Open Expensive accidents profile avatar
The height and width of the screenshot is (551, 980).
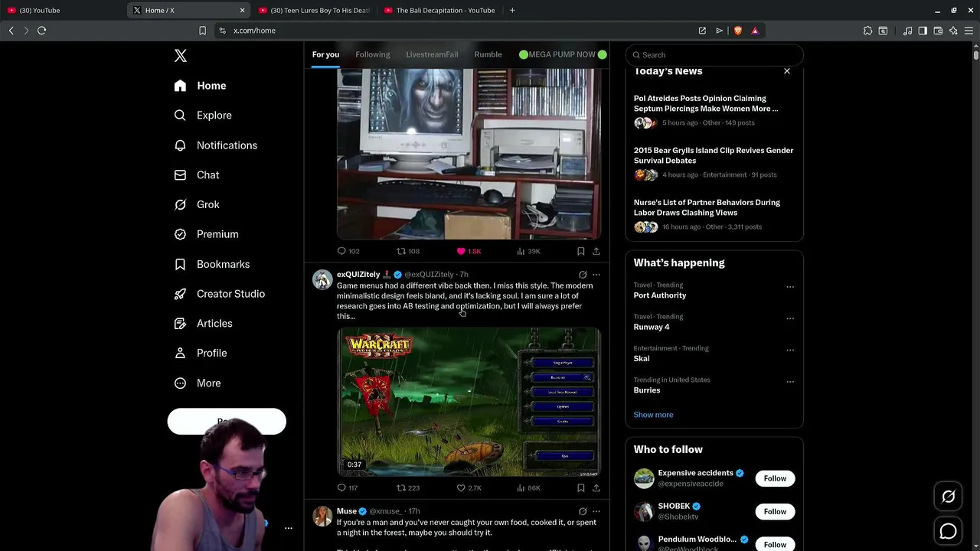tap(644, 478)
